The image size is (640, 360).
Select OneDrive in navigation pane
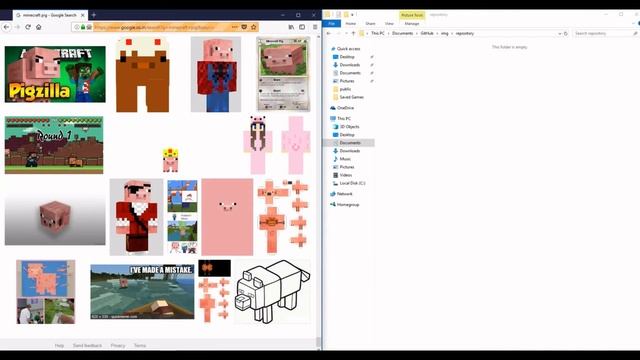point(345,108)
